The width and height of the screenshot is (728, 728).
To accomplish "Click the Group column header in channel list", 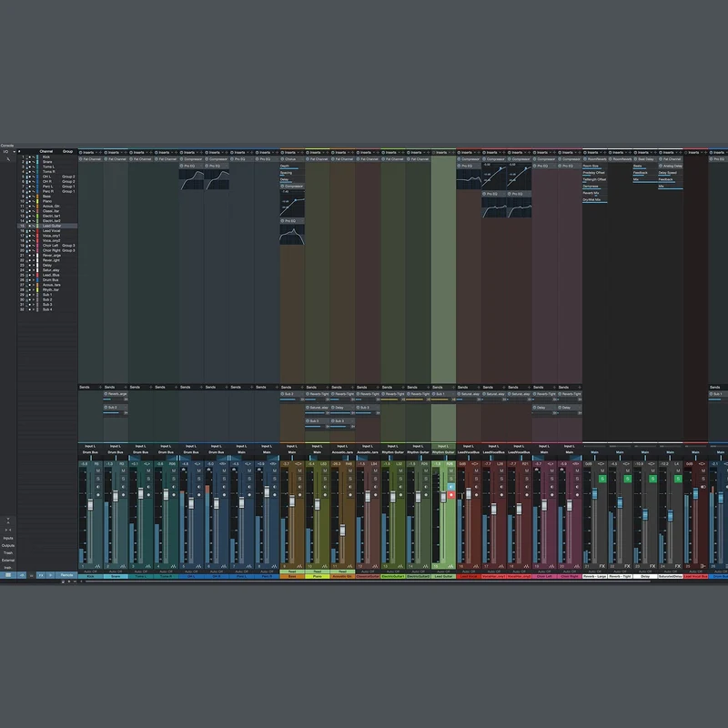I will click(67, 151).
